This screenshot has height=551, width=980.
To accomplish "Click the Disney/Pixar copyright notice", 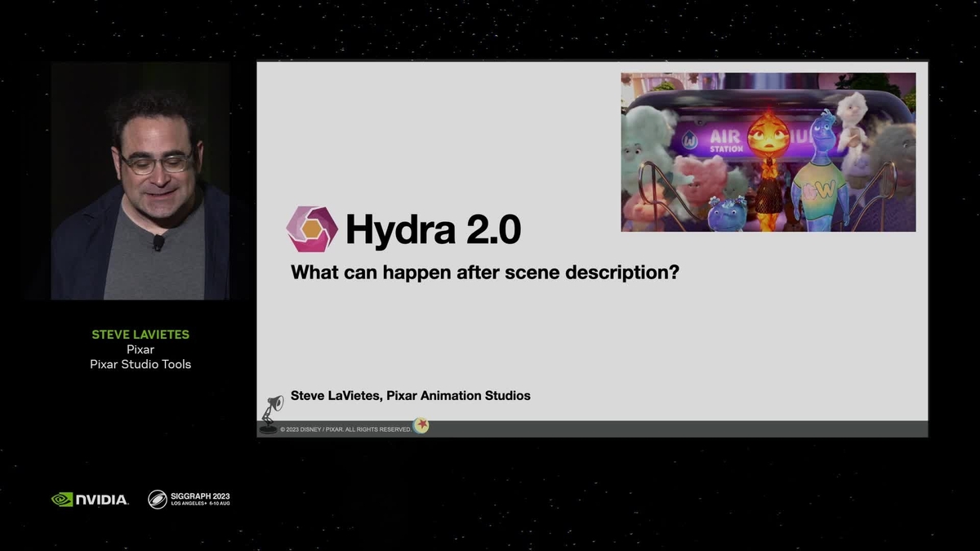I will click(345, 429).
